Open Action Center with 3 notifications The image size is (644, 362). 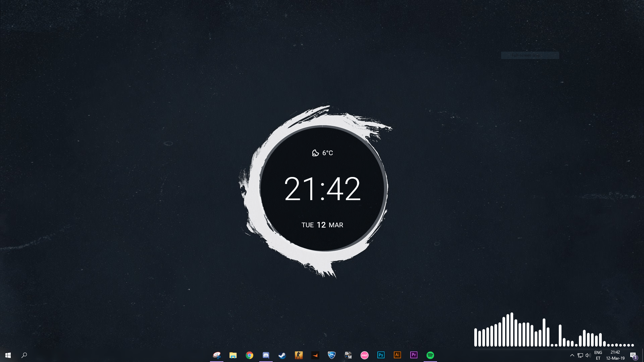coord(633,355)
